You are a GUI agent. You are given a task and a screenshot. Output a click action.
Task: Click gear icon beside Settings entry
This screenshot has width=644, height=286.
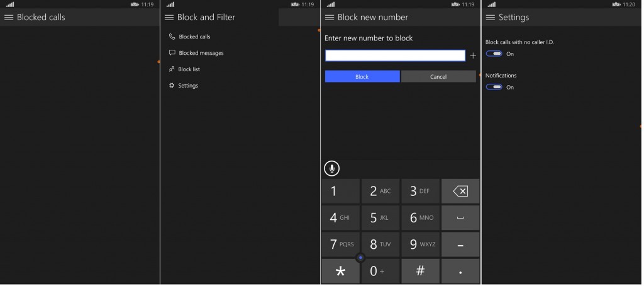[x=172, y=86]
